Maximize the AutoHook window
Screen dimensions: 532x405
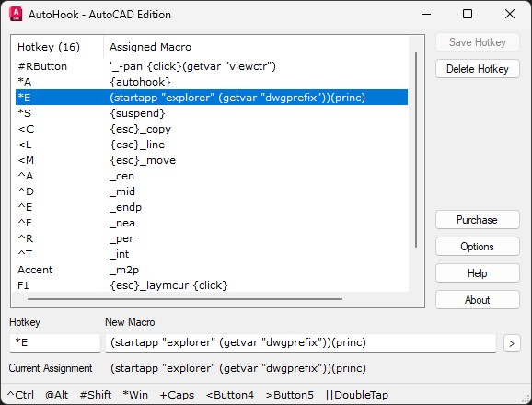tap(468, 14)
